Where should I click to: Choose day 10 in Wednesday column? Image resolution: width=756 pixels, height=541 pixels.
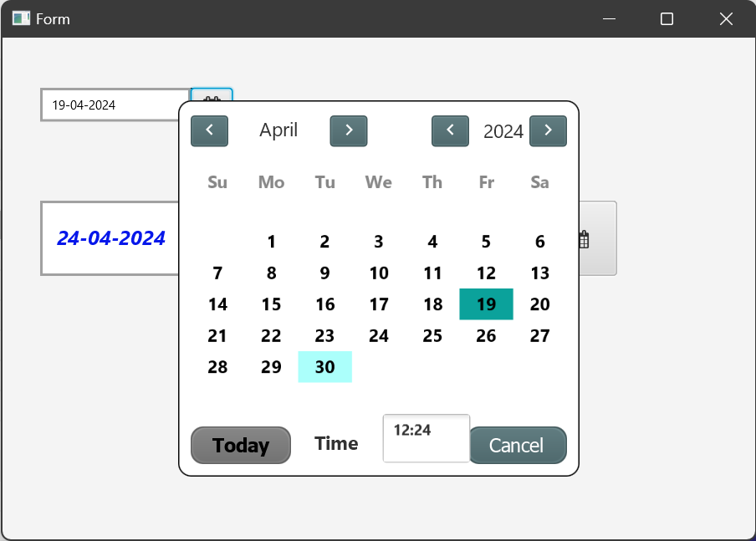[x=378, y=273]
